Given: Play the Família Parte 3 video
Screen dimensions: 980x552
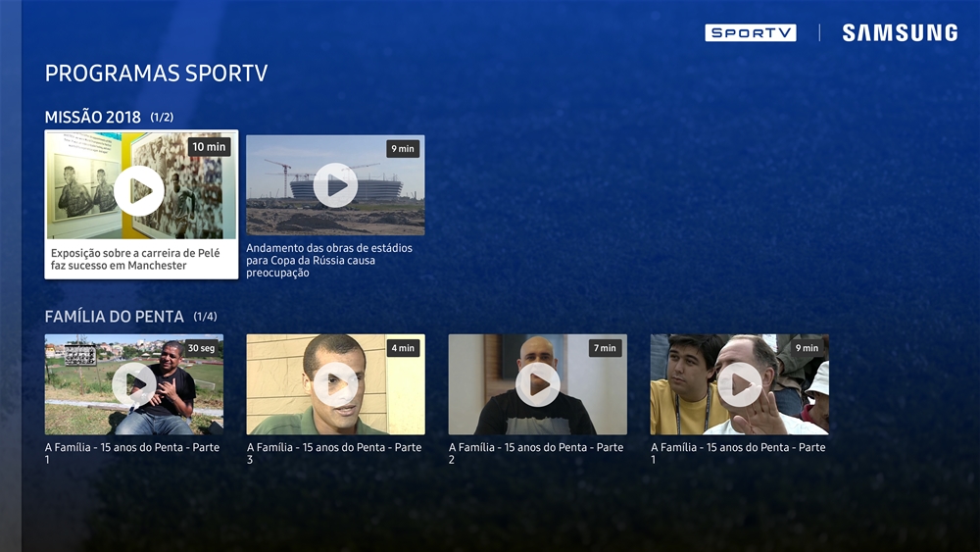Looking at the screenshot, I should tap(335, 384).
